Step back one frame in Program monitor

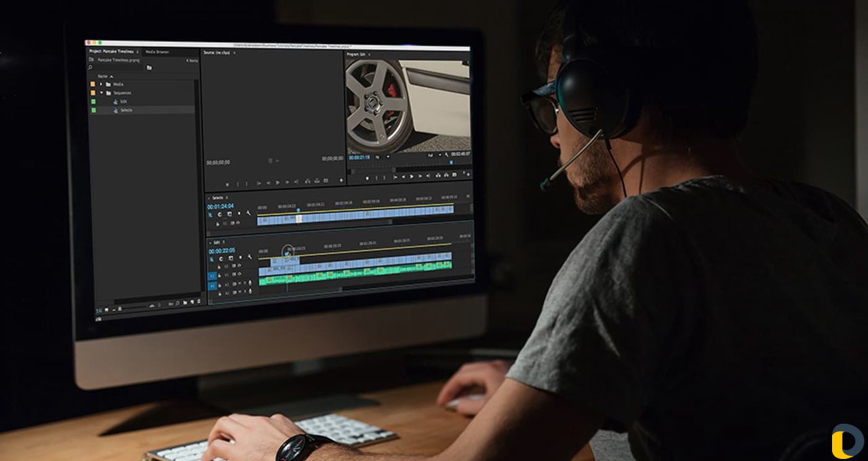(x=403, y=176)
